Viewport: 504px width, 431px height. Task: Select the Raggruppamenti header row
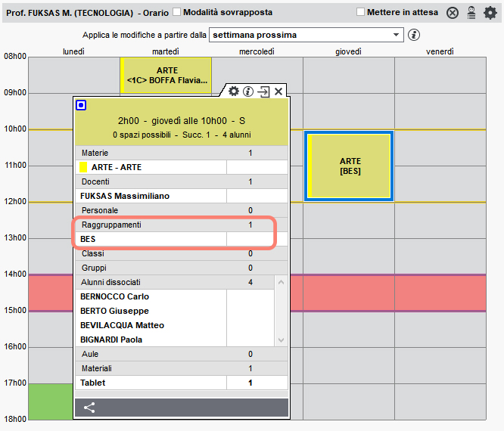point(182,225)
